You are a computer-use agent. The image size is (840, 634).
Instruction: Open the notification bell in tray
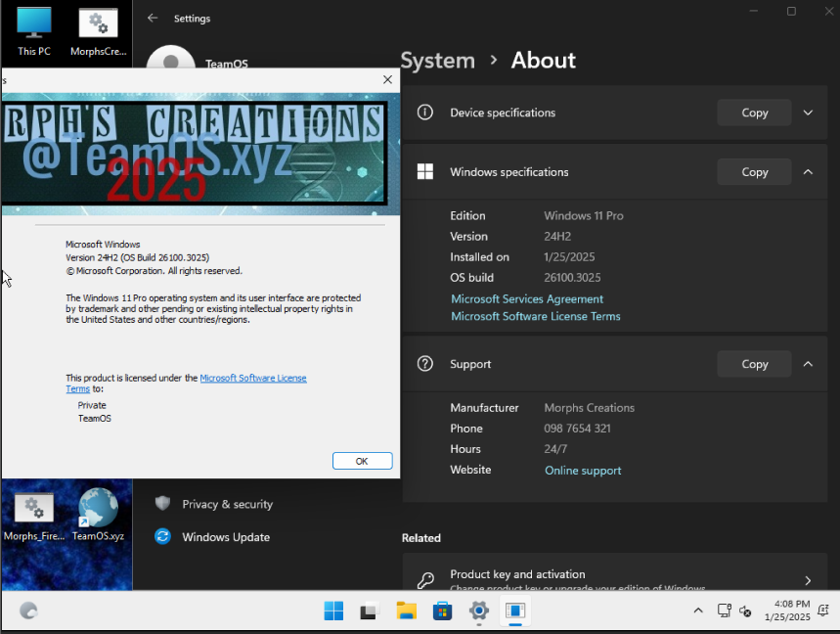[823, 611]
